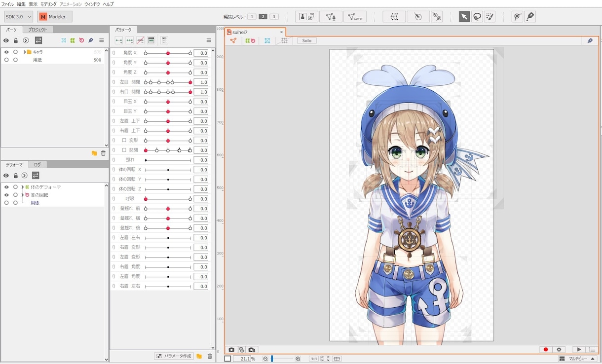Click the red record button below canvas
The height and width of the screenshot is (364, 602).
point(546,350)
